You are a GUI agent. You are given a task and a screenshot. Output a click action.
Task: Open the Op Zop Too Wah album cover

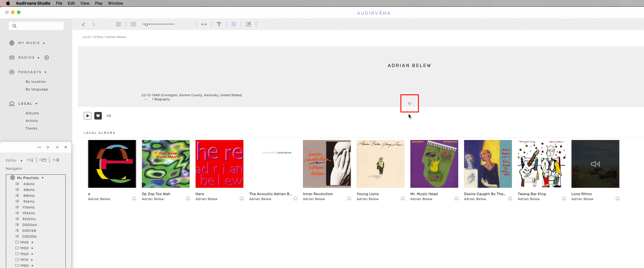165,164
